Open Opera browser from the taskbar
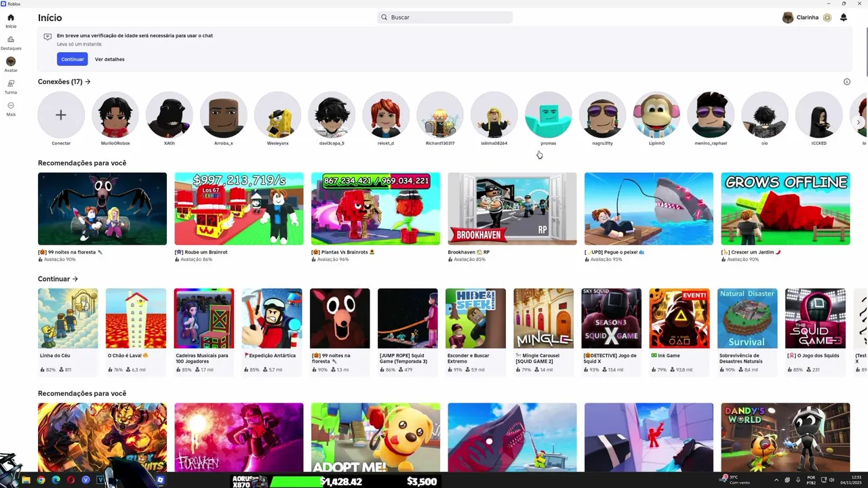This screenshot has width=868, height=488. click(71, 480)
